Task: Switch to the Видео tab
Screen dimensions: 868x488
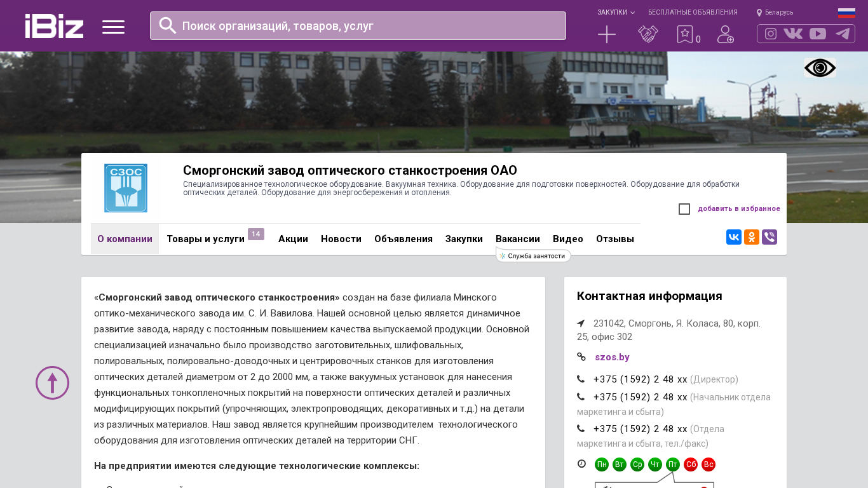Action: pos(568,239)
